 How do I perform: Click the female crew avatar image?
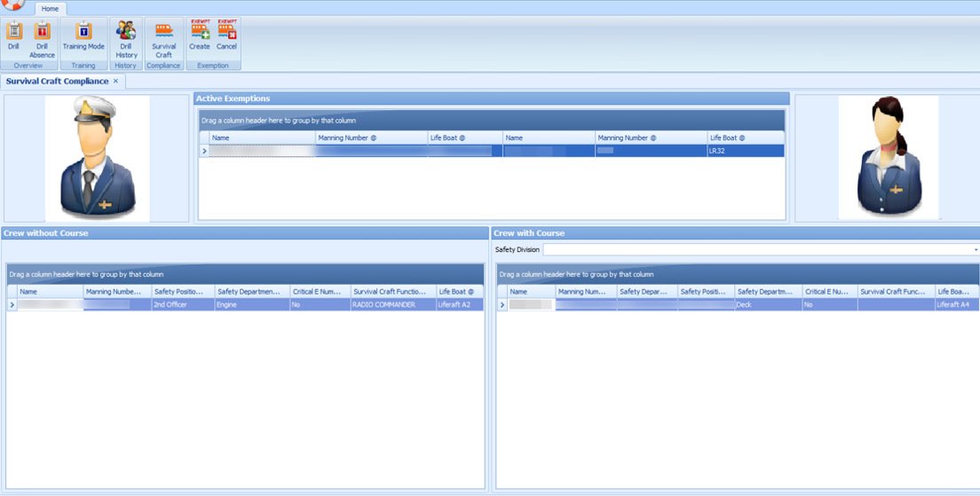pos(888,157)
